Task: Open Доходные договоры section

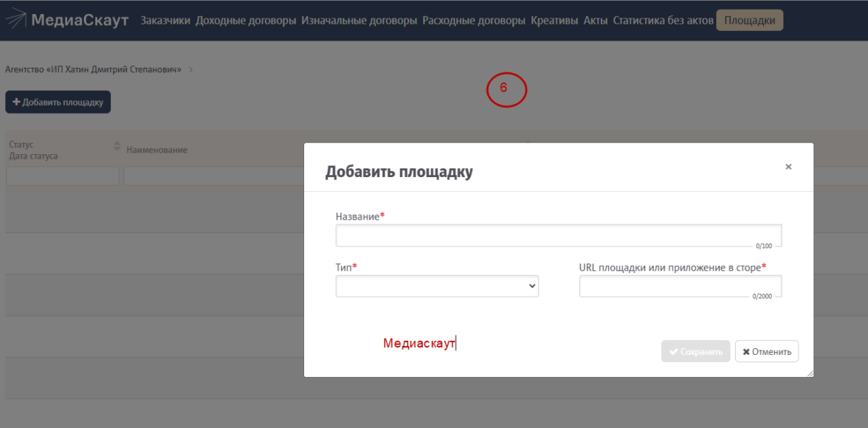Action: (246, 21)
